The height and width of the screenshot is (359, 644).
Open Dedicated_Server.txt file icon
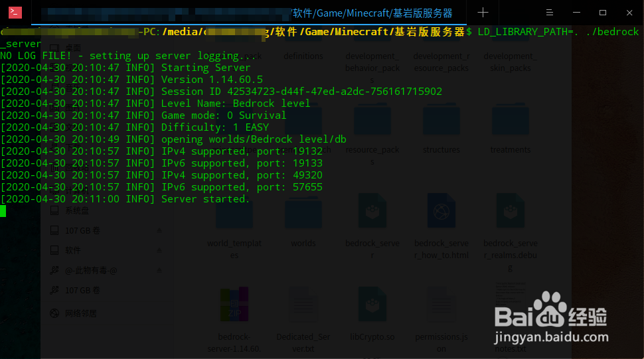(x=303, y=304)
